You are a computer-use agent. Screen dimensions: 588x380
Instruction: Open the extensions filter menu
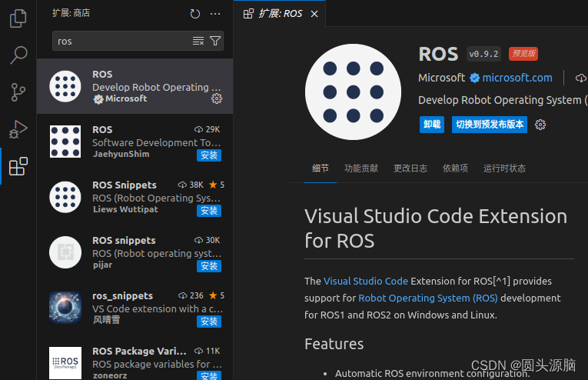[215, 41]
